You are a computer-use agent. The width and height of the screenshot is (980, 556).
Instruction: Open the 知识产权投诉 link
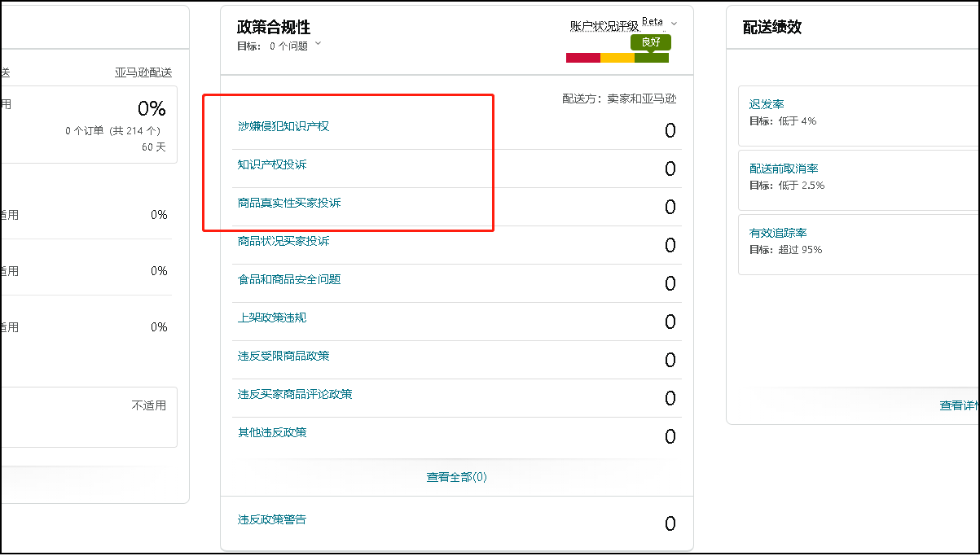click(x=272, y=164)
